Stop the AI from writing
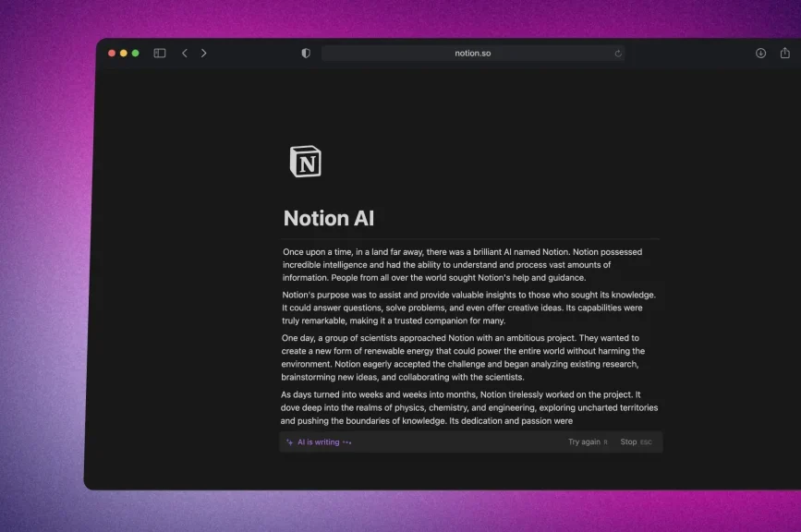The height and width of the screenshot is (532, 801). [x=629, y=442]
